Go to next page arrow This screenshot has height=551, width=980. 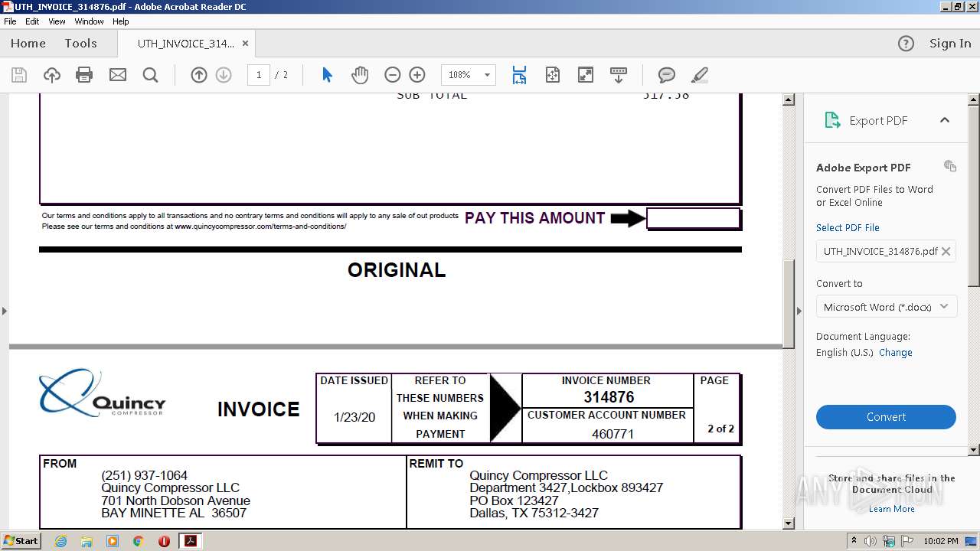pyautogui.click(x=224, y=75)
